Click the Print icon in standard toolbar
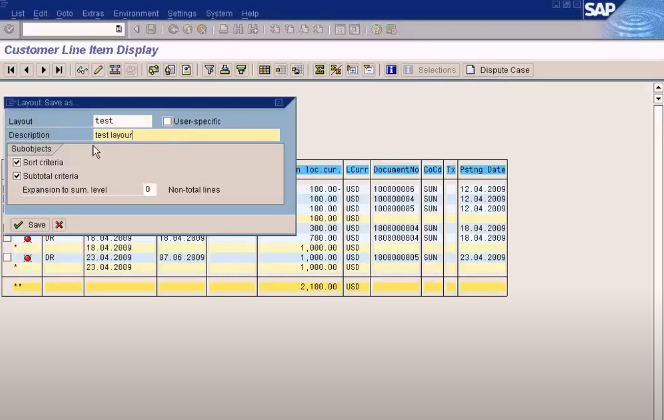Viewport: 664px width, 420px height. tap(224, 29)
